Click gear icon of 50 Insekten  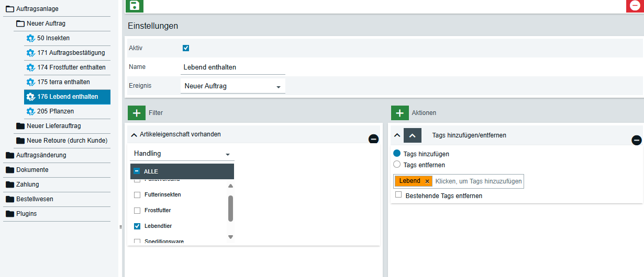[30, 38]
